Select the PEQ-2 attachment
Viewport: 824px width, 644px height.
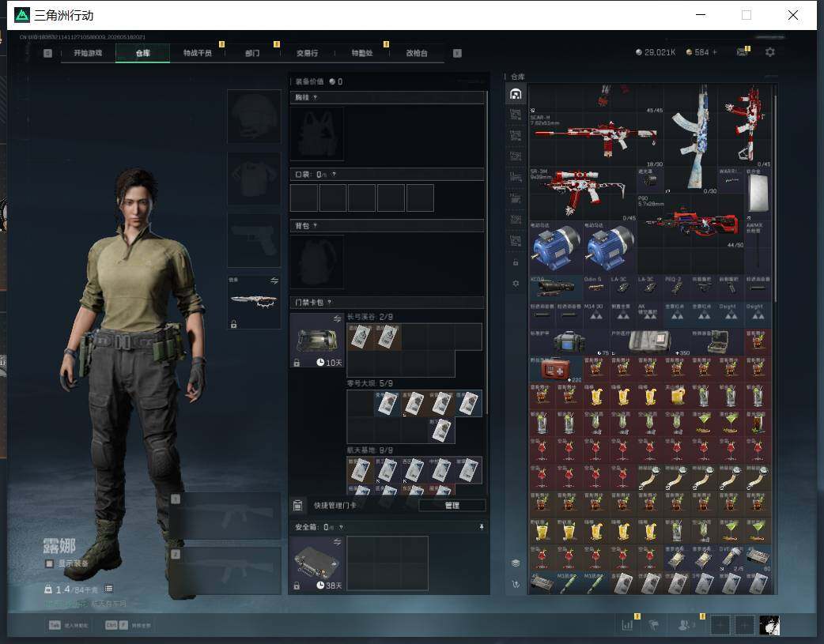677,288
